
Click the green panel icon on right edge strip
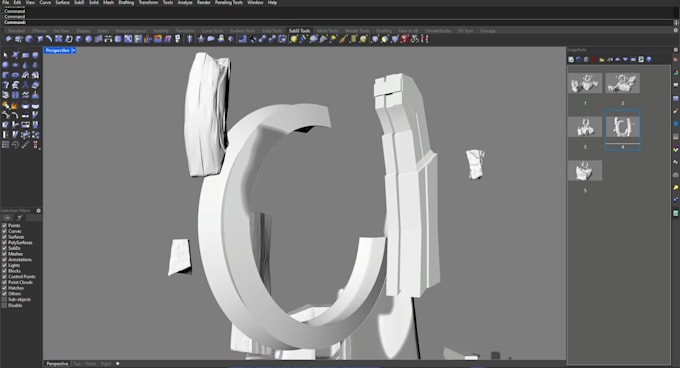tap(676, 213)
